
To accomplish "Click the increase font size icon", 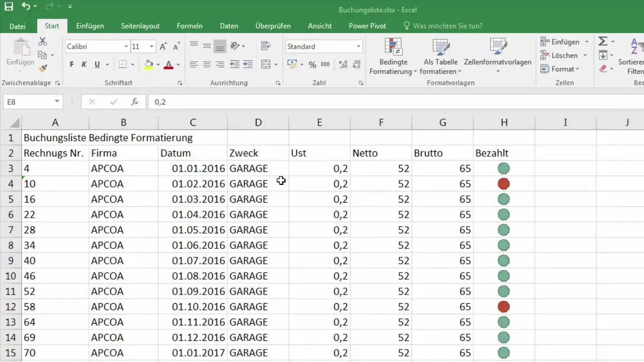I will click(163, 46).
